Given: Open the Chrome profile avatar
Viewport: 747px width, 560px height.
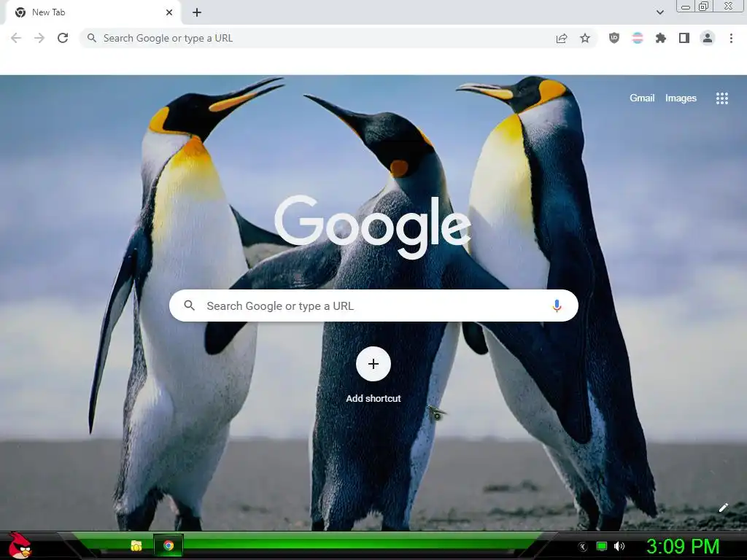Looking at the screenshot, I should (708, 38).
